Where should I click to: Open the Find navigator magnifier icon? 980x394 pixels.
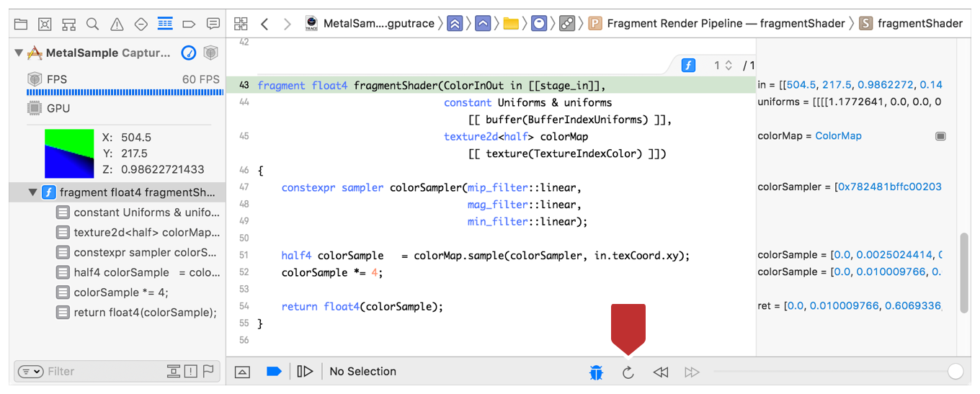coord(93,24)
